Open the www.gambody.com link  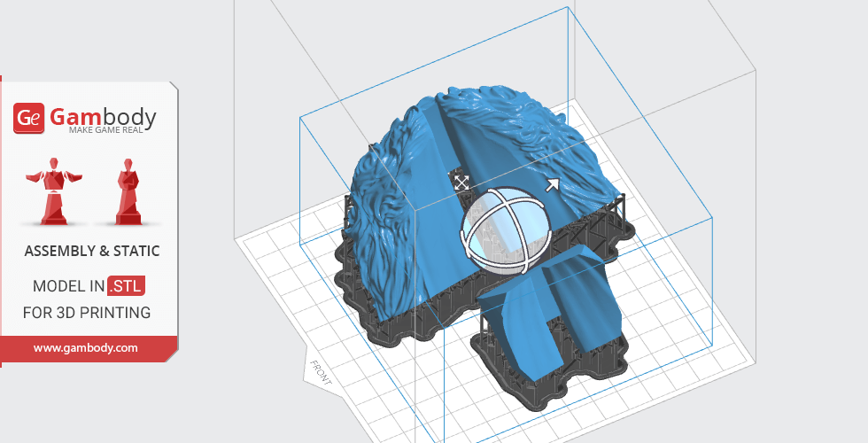coord(86,348)
